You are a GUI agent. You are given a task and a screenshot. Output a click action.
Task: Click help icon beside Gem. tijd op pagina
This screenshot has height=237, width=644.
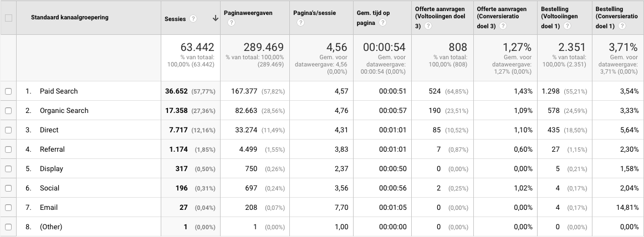[382, 23]
